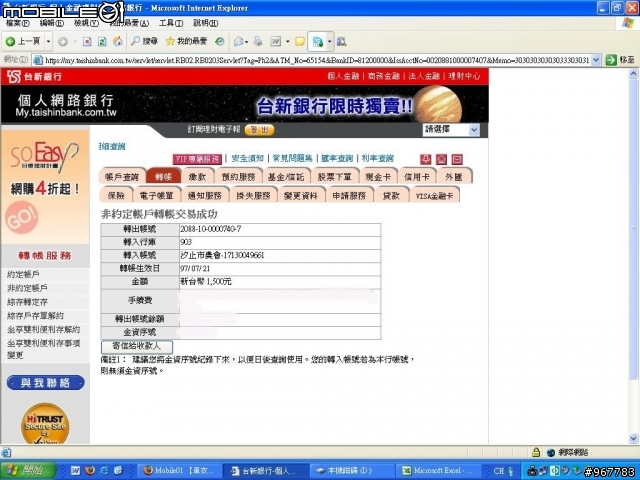Click the page scrollbar up arrow
This screenshot has width=640, height=480.
click(633, 74)
